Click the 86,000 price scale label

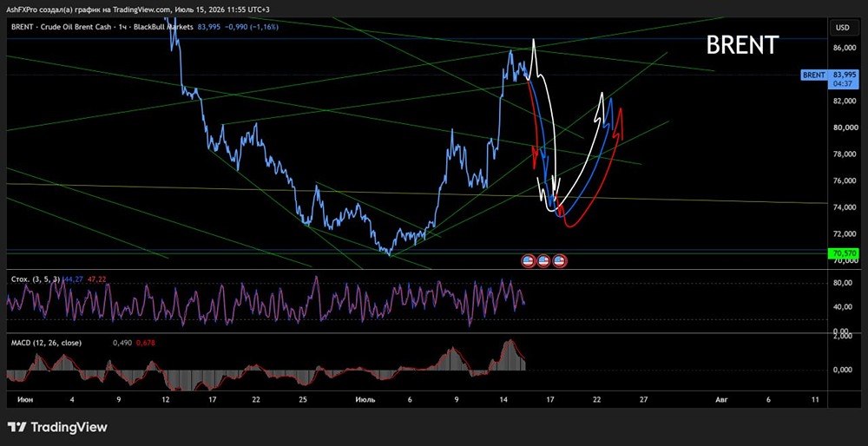(845, 48)
